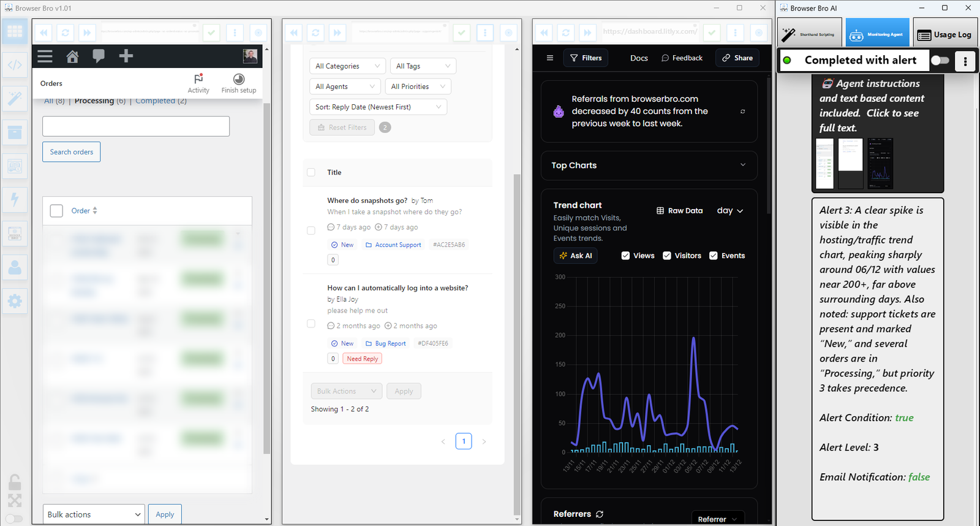
Task: Check the 'Where do snapshots go?' ticket checkbox
Action: (311, 231)
